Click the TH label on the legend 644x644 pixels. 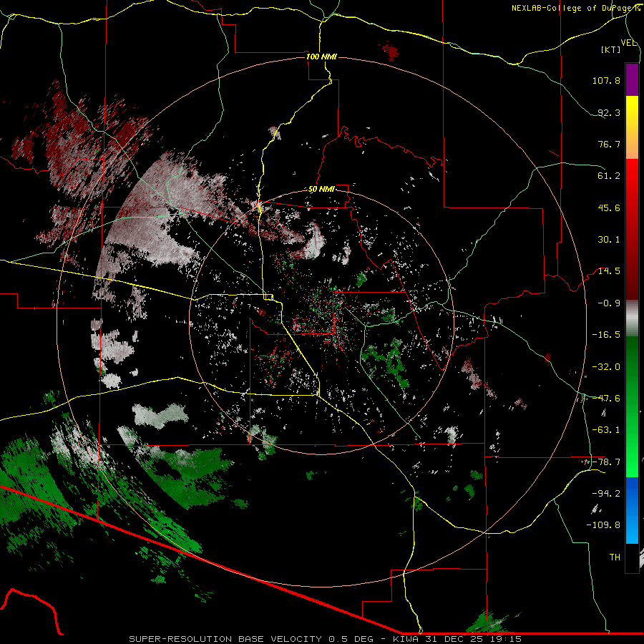point(615,557)
